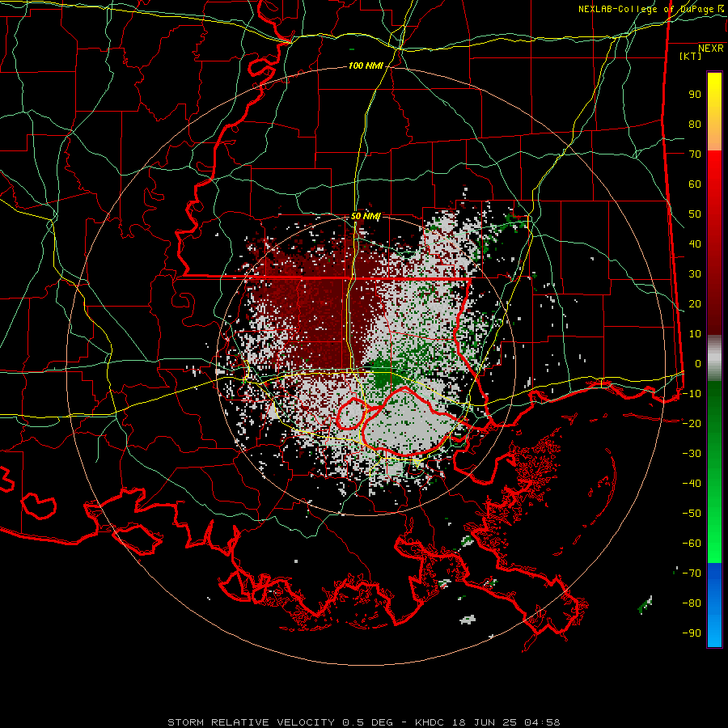Click the 30 value on the velocity scale
The width and height of the screenshot is (728, 728).
(695, 274)
